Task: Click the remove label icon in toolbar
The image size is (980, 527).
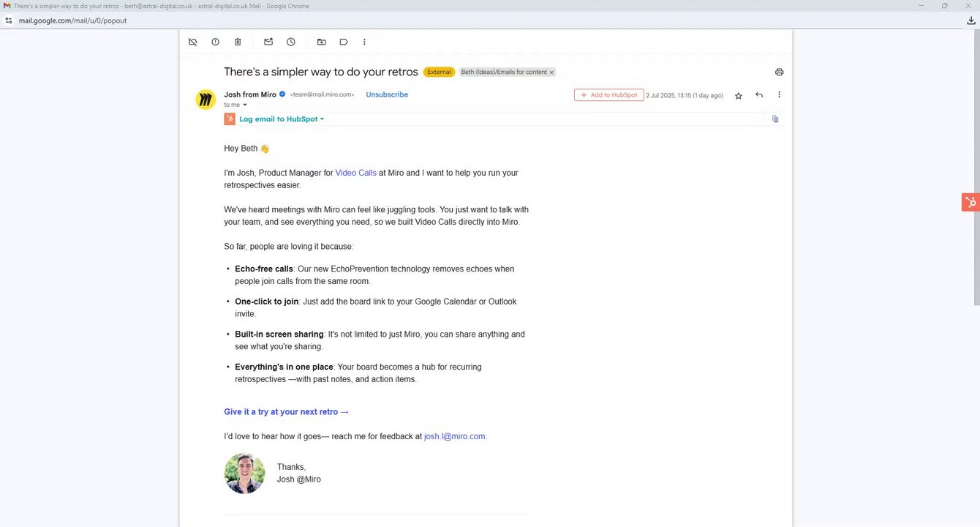Action: (x=193, y=42)
